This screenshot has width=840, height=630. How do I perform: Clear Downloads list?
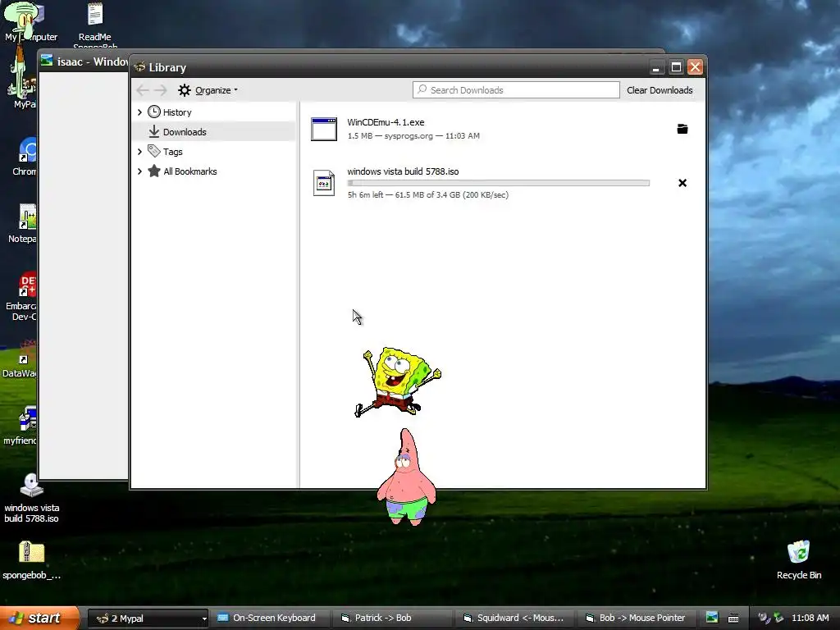click(660, 90)
